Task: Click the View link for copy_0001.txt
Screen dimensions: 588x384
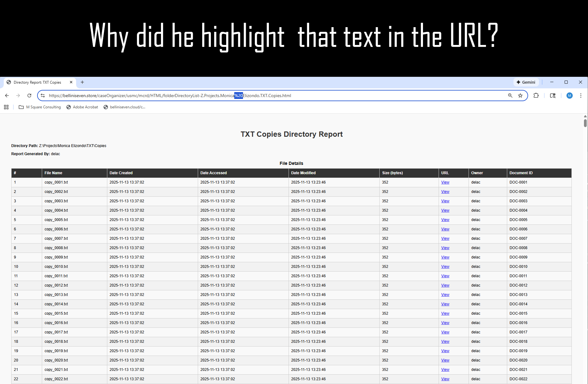Action: click(445, 182)
